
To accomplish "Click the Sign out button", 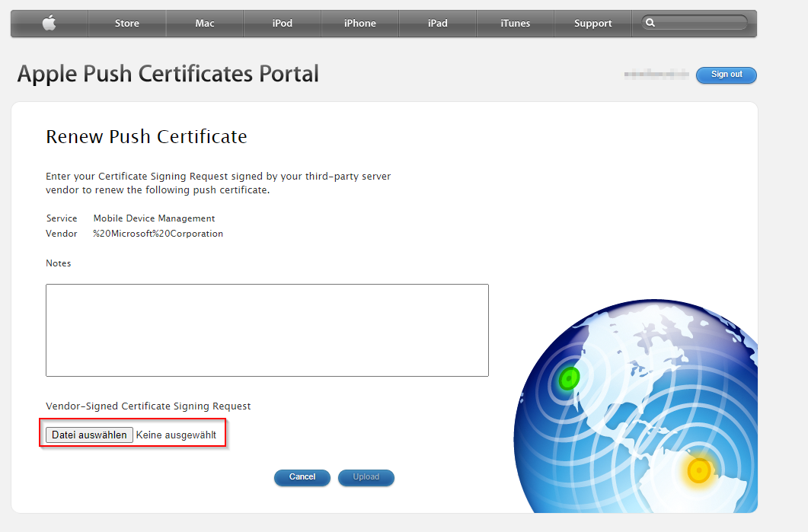I will (725, 75).
